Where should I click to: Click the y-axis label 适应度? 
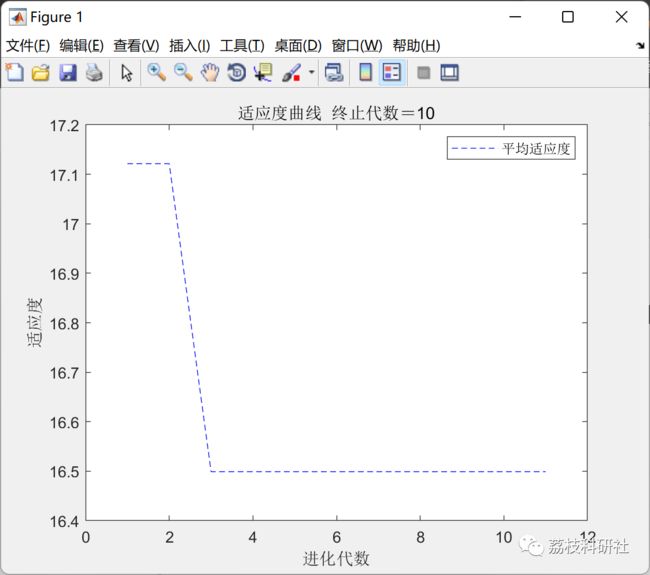coord(34,322)
